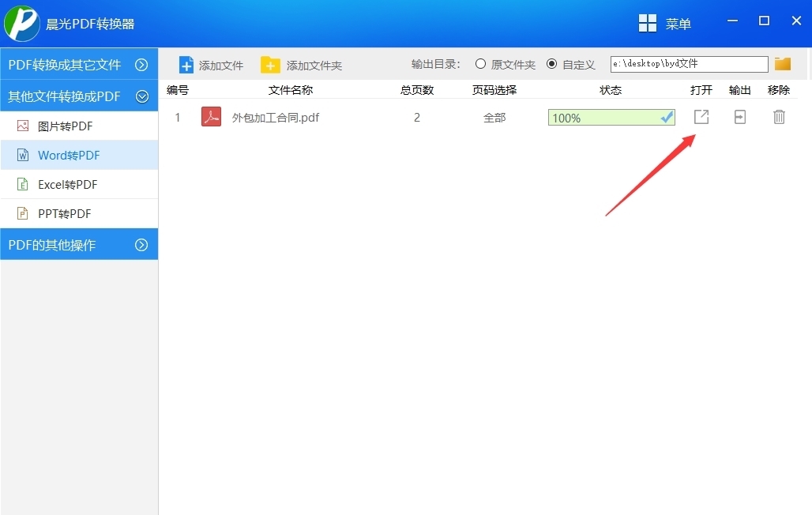This screenshot has width=812, height=515.
Task: Click the 添加文件 button
Action: point(211,64)
